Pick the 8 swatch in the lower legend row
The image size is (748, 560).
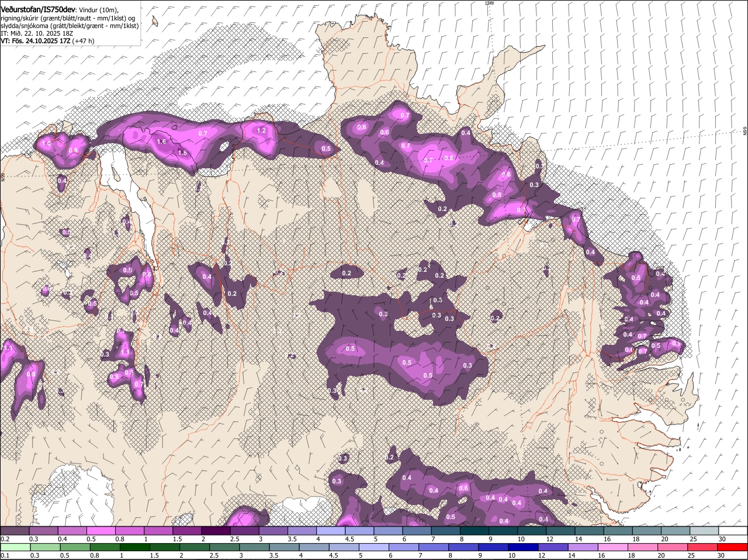(464, 547)
